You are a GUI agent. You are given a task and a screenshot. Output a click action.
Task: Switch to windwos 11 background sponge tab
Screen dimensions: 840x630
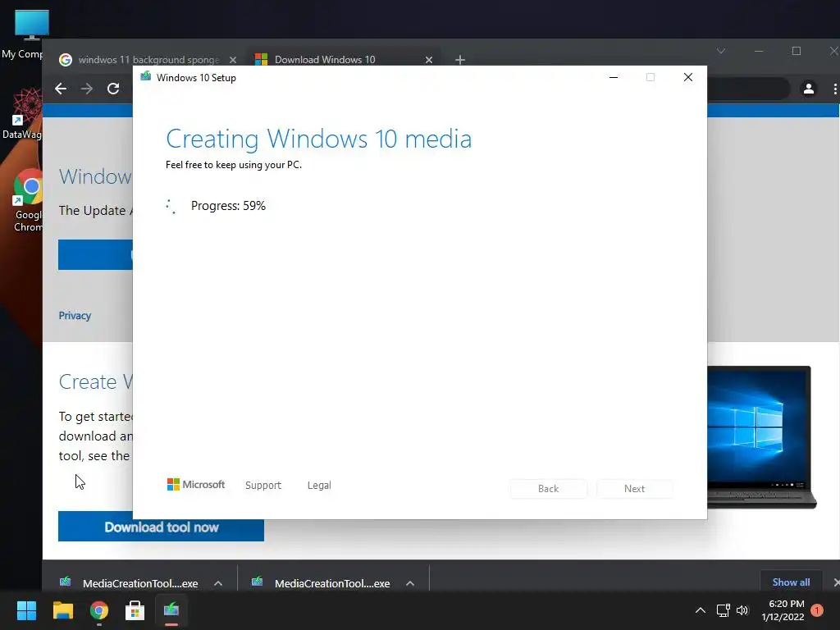[x=148, y=59]
